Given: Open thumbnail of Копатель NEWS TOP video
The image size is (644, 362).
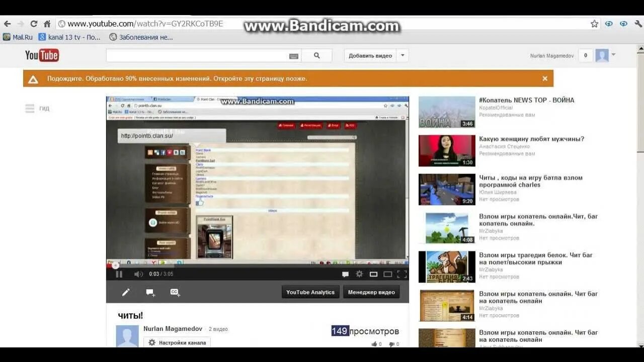Looking at the screenshot, I should [447, 112].
